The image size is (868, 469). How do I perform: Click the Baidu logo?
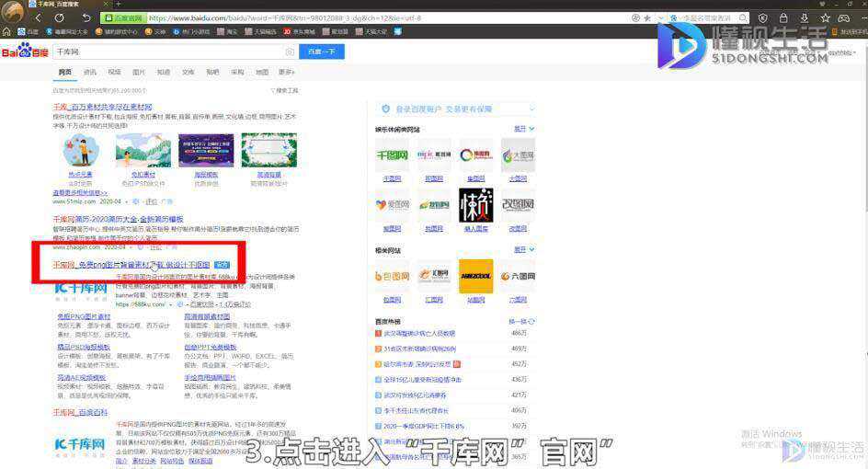25,51
